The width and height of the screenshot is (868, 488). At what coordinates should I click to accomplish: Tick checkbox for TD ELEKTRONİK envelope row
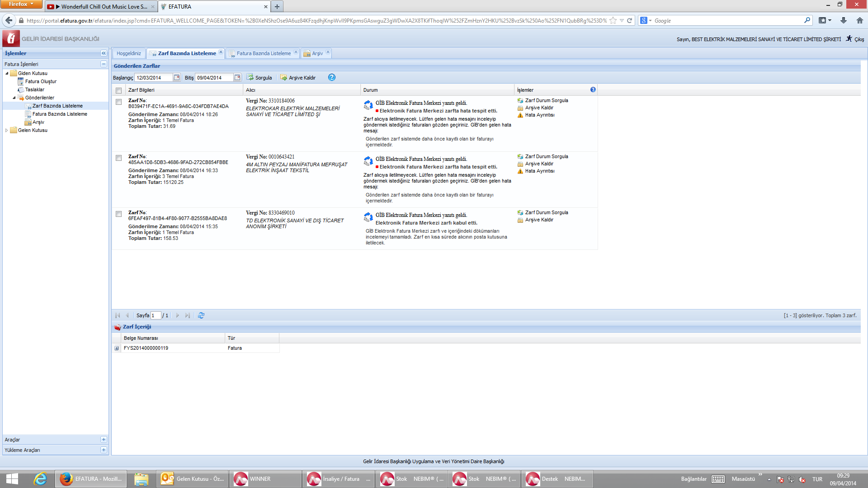(x=118, y=214)
